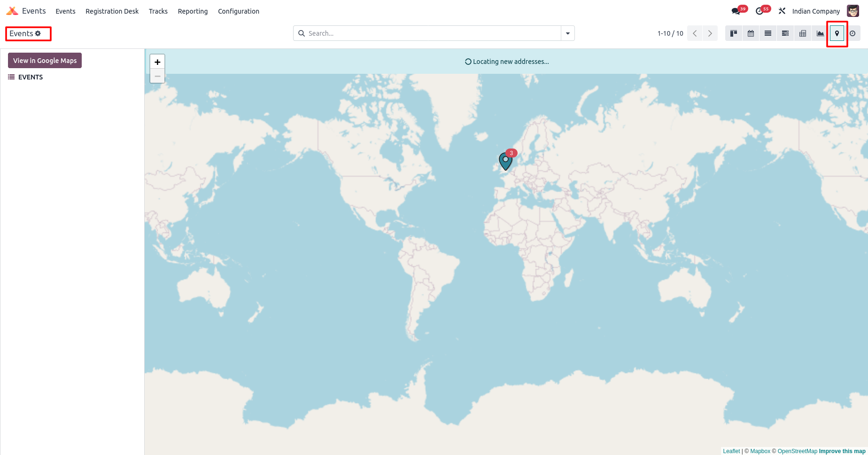Open the Registration Desk menu
The width and height of the screenshot is (868, 455).
(x=112, y=11)
